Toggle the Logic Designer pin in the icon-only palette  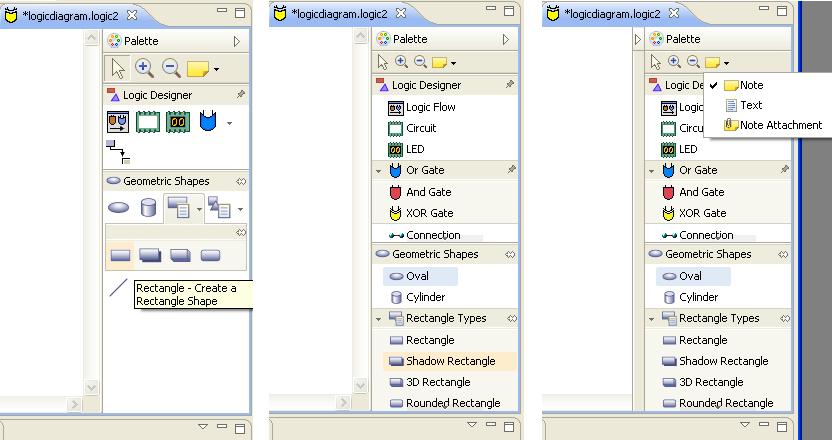click(x=241, y=94)
